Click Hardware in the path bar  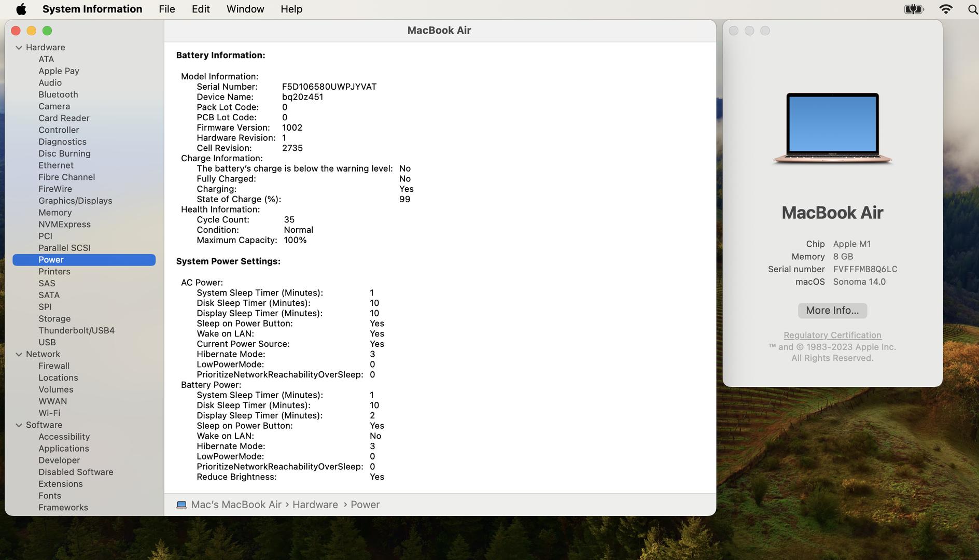click(x=315, y=505)
